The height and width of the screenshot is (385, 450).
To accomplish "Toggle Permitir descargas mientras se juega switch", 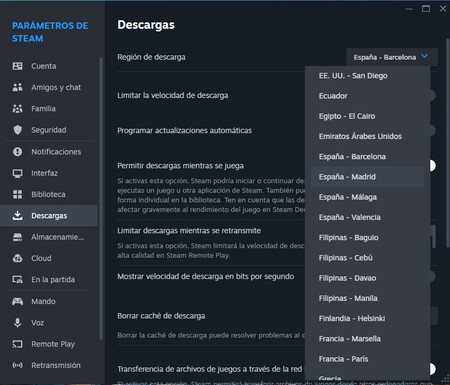I will point(432,166).
